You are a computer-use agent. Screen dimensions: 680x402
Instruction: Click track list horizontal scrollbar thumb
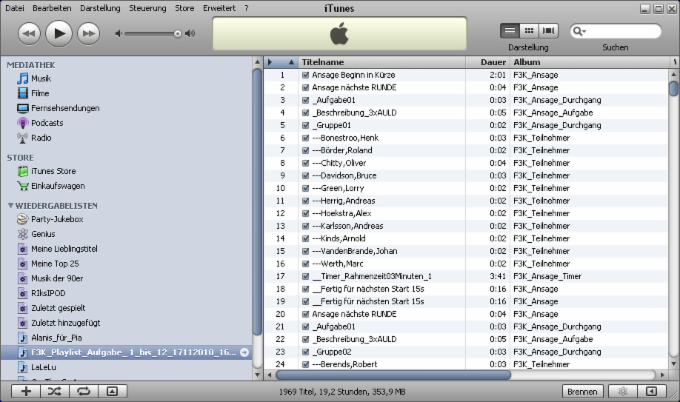point(393,375)
